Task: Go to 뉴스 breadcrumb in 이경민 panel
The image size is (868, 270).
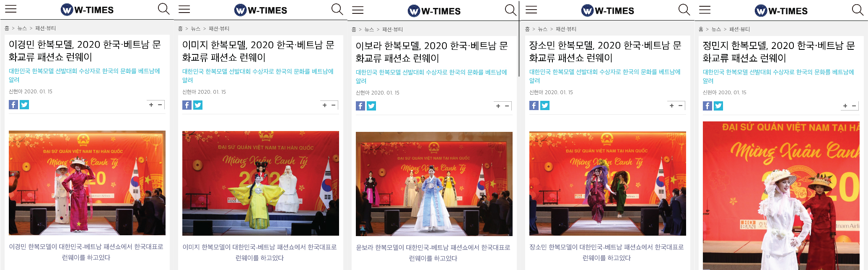Action: 22,28
